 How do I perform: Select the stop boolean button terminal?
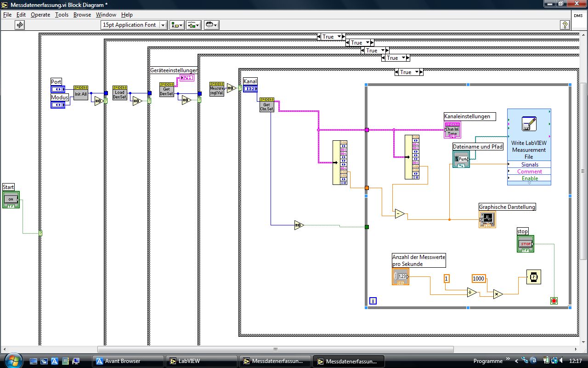(526, 244)
